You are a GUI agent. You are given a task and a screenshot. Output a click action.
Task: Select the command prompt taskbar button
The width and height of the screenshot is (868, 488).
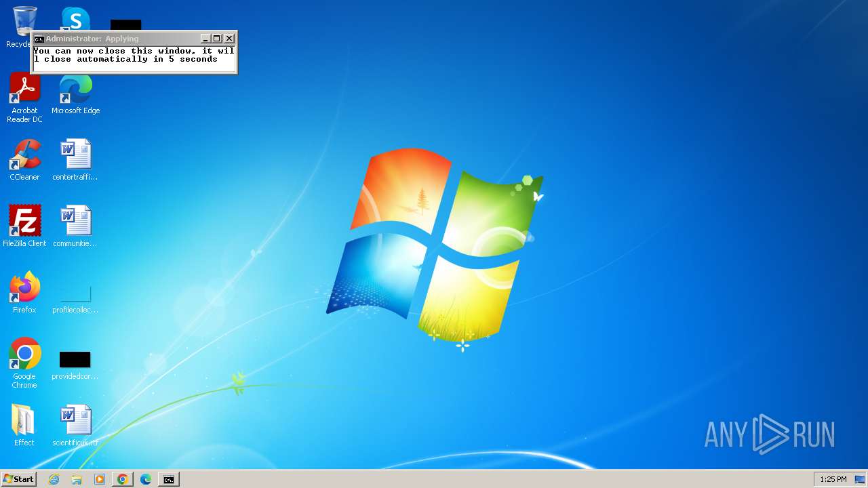click(169, 479)
